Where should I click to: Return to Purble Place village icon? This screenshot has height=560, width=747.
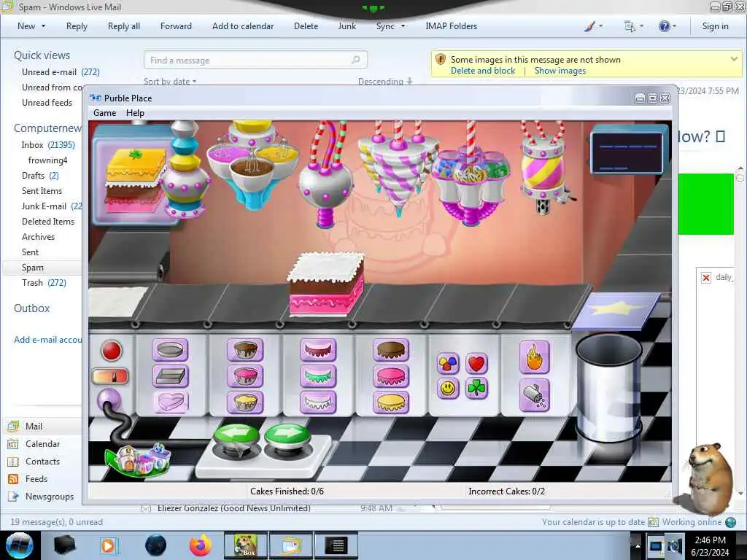point(138,459)
